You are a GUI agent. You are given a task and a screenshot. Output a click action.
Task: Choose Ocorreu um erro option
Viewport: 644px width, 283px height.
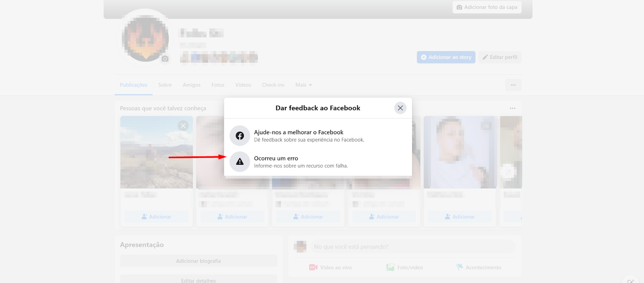[x=318, y=162]
